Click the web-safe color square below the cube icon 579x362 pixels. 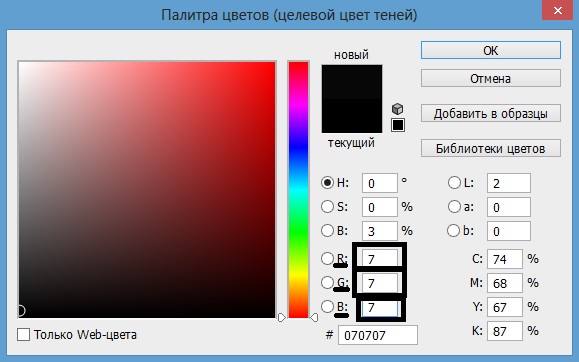pos(398,125)
